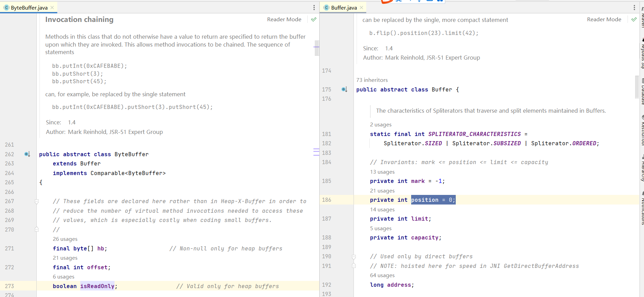Click '5 usages' hint above capacity field
Viewport: 644px width, 297px height.
point(381,228)
